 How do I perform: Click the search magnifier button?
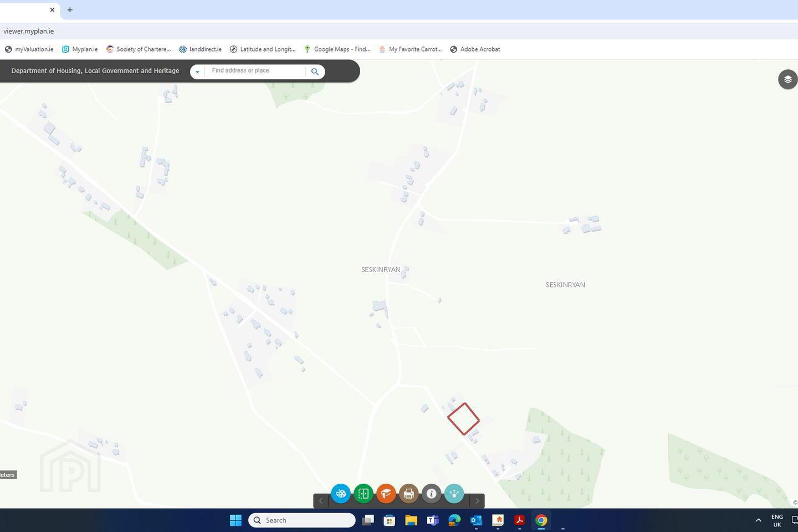(x=315, y=71)
